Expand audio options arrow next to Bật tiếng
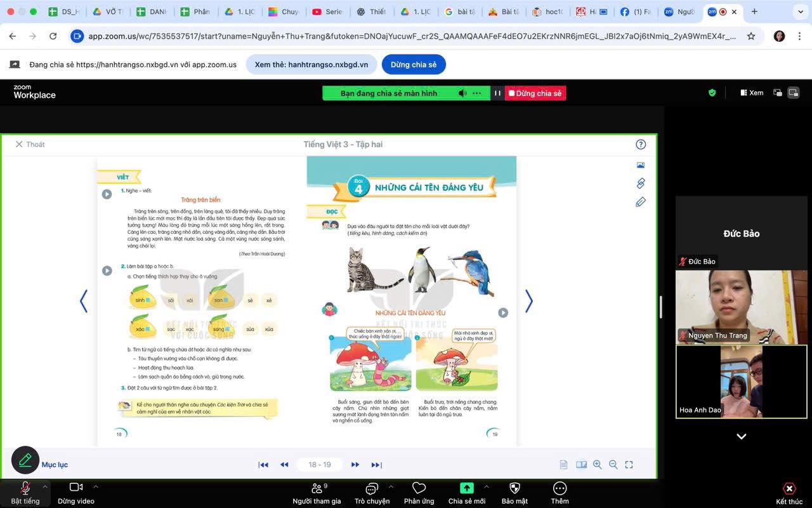 [x=44, y=486]
